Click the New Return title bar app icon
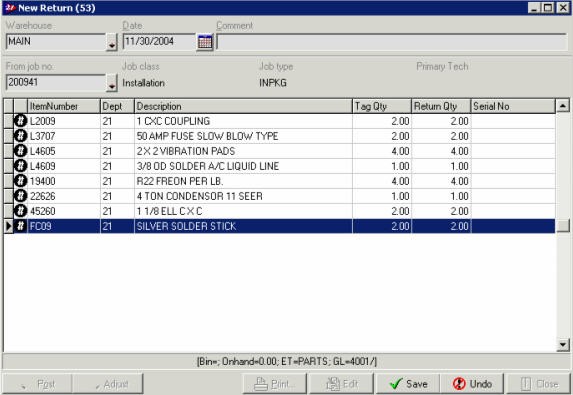The image size is (573, 395). pyautogui.click(x=10, y=8)
